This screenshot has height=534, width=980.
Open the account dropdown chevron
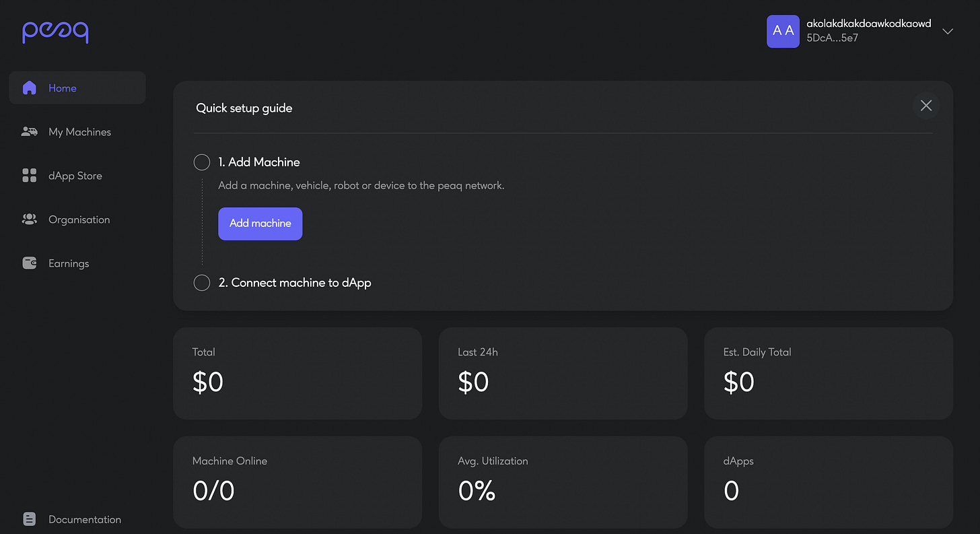pyautogui.click(x=948, y=32)
